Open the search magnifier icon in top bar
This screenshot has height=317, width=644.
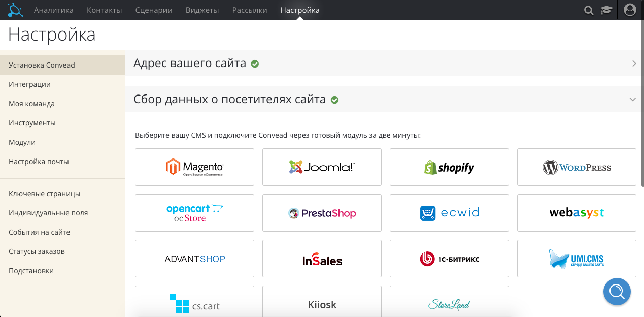point(589,10)
